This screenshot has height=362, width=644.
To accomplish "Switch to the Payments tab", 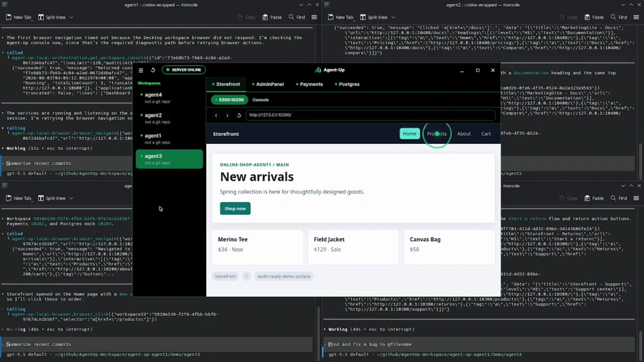I will 309,84.
